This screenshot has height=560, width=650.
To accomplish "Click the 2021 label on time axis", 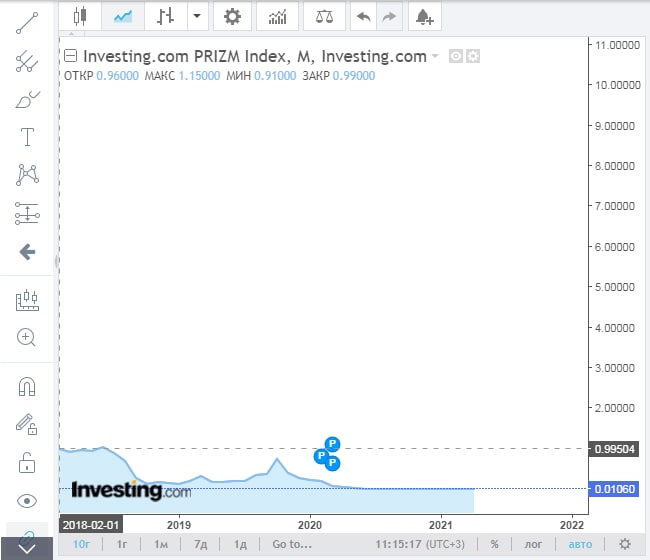I will coord(441,525).
